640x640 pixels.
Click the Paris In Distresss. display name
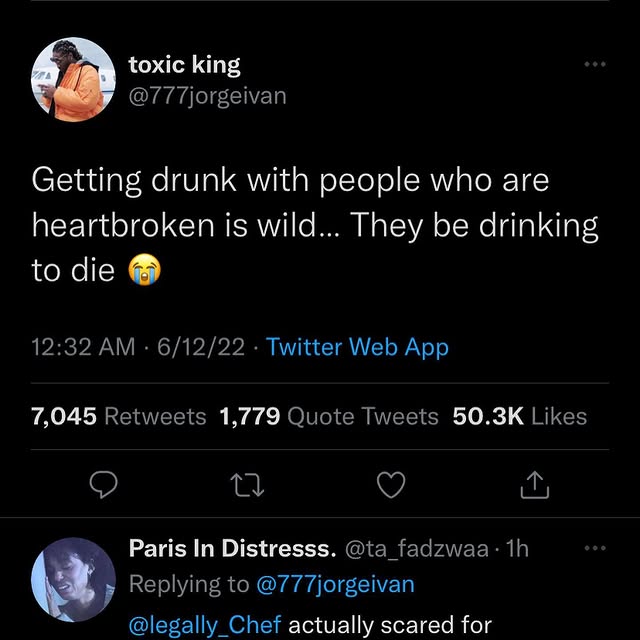coord(232,548)
